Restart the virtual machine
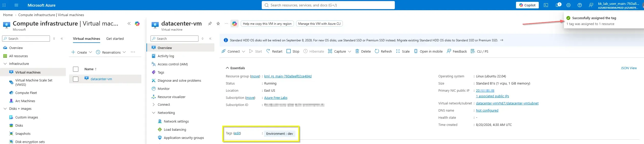The width and height of the screenshot is (644, 144). (274, 51)
